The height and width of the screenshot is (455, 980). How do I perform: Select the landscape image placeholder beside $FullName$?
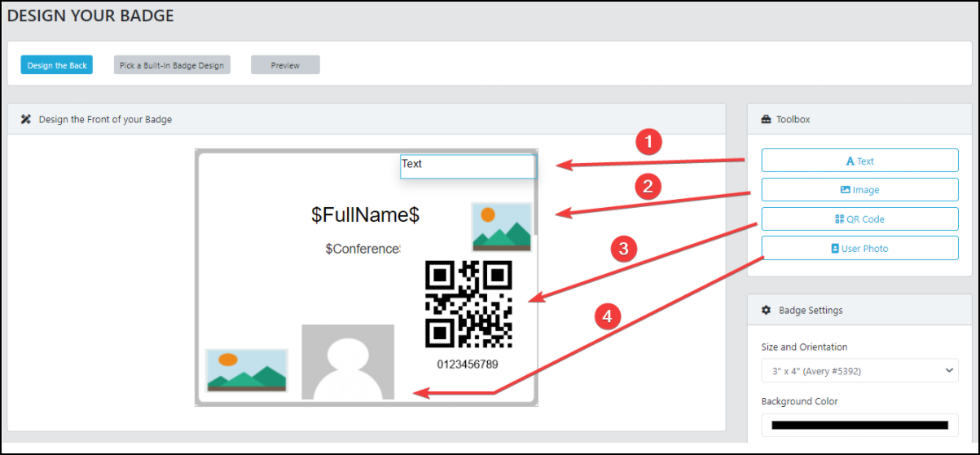coord(502,227)
